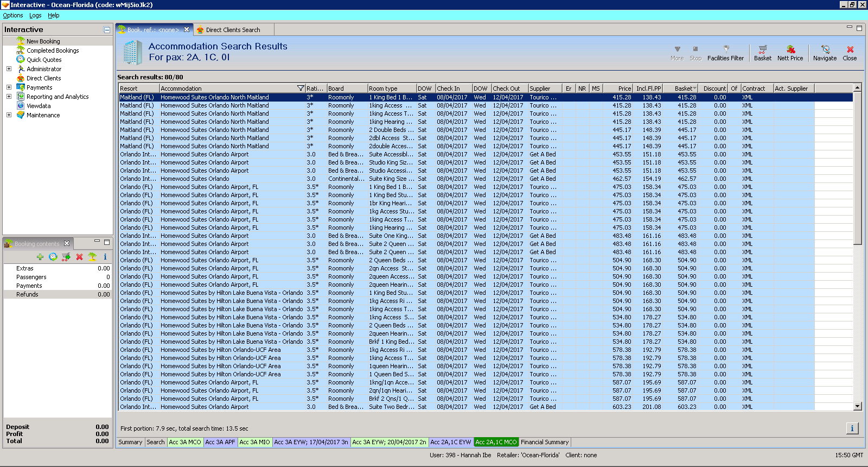Switch to the Direct Clients Search tab
This screenshot has width=868, height=467.
(x=233, y=30)
